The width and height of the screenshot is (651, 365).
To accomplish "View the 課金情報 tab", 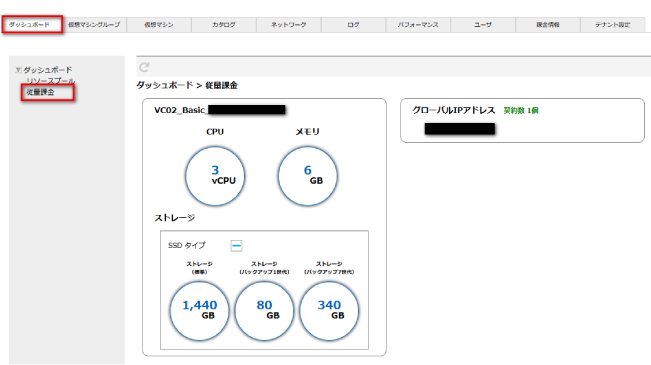I will pos(548,25).
